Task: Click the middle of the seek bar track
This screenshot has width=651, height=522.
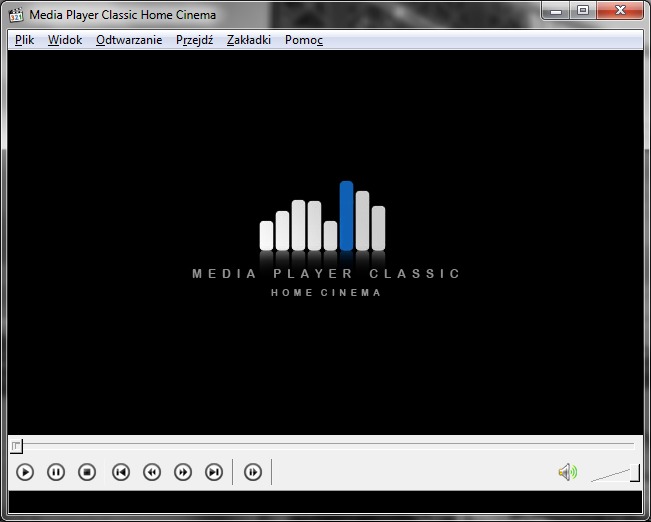Action: [x=323, y=446]
